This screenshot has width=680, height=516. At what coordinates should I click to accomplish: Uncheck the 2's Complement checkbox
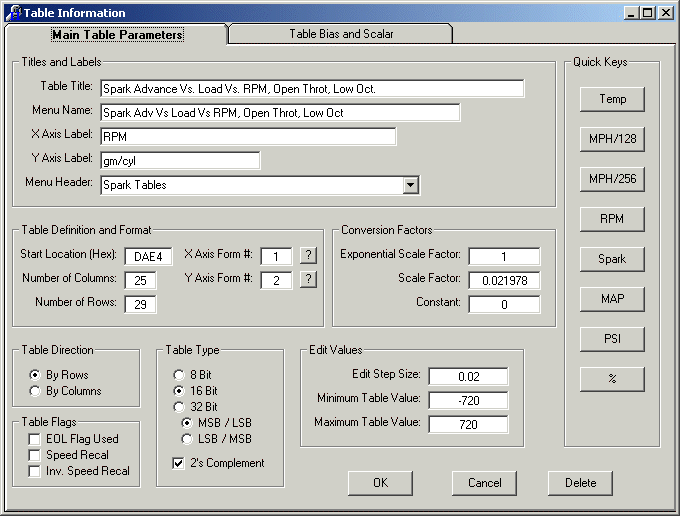(178, 463)
